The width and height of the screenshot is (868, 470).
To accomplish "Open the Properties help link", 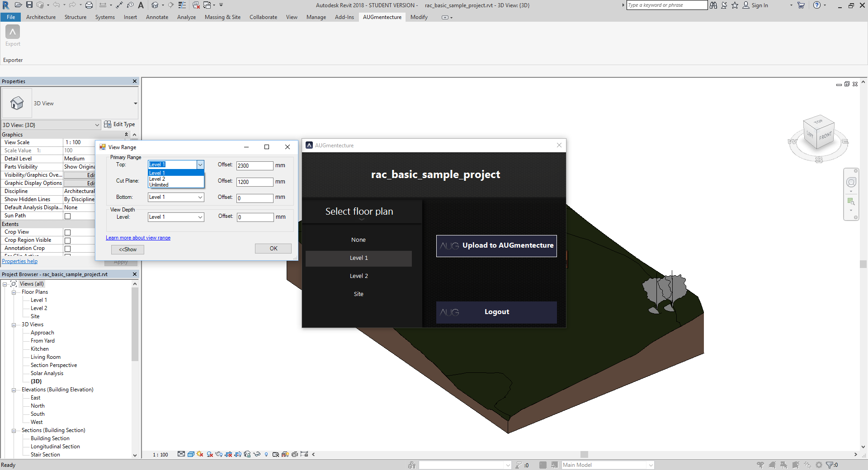I will coord(20,261).
